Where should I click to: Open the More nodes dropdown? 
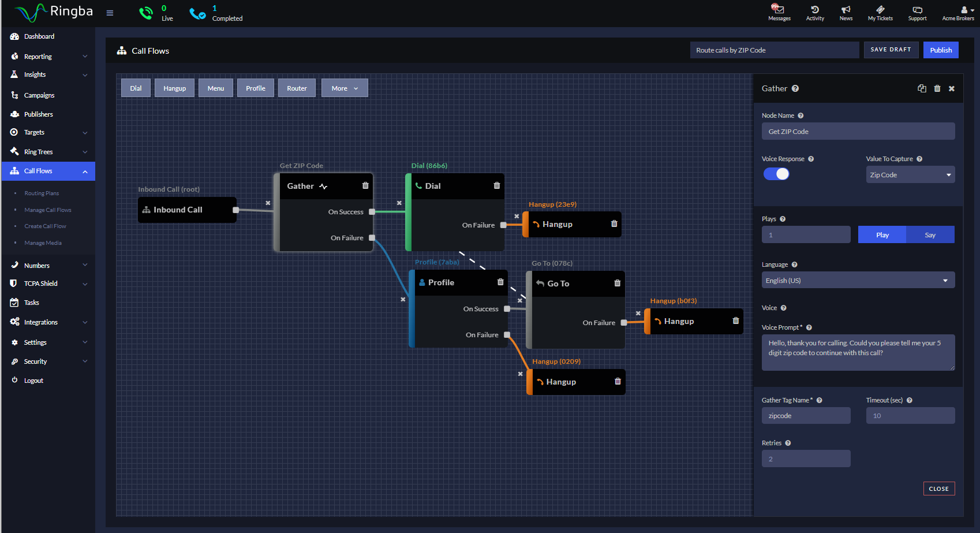(345, 88)
